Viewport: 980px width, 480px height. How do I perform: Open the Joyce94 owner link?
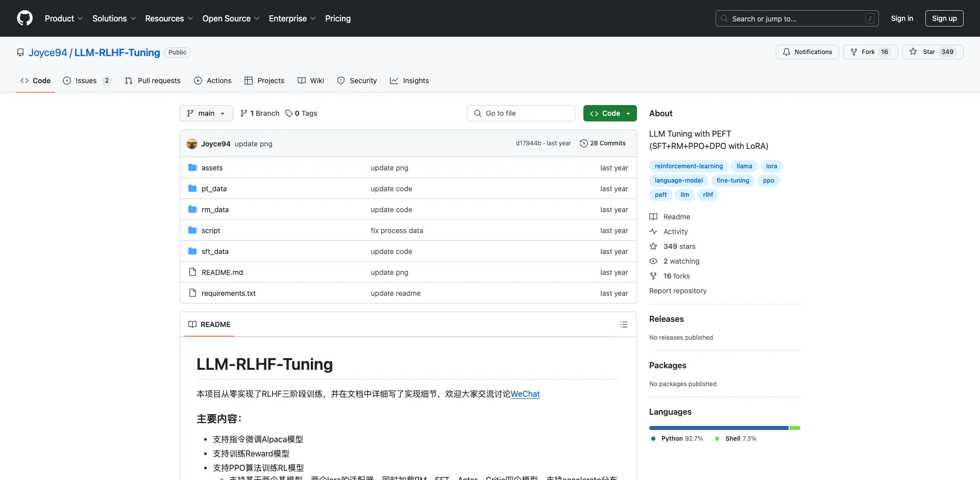point(48,53)
